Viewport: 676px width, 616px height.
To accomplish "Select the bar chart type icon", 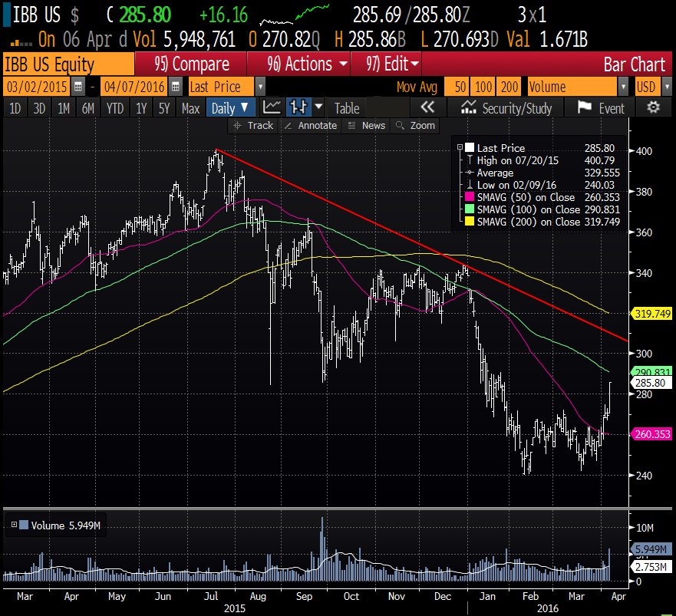I will 298,107.
